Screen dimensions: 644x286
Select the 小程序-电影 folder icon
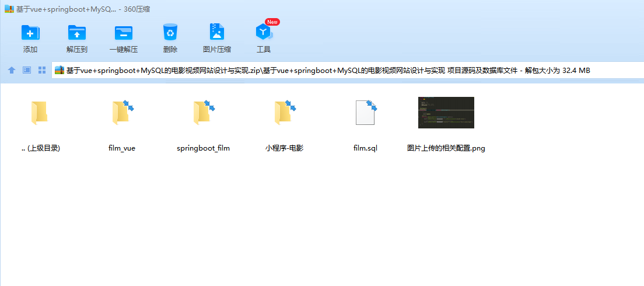pyautogui.click(x=284, y=113)
